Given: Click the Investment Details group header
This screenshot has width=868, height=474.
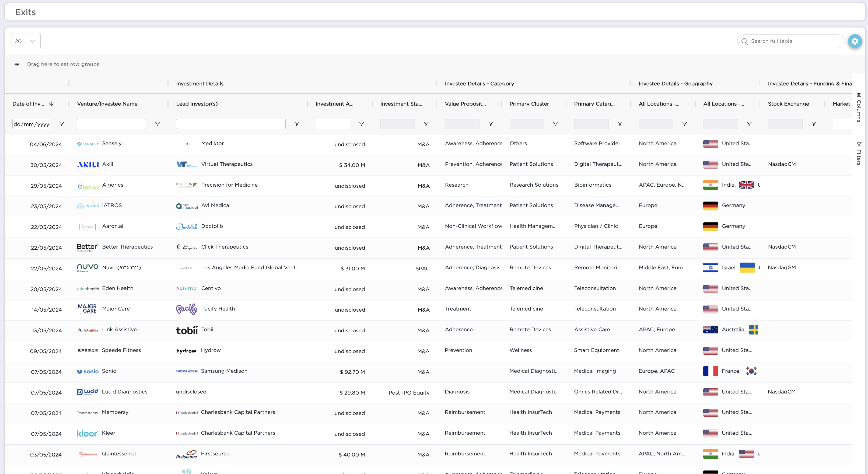Looking at the screenshot, I should (x=199, y=83).
